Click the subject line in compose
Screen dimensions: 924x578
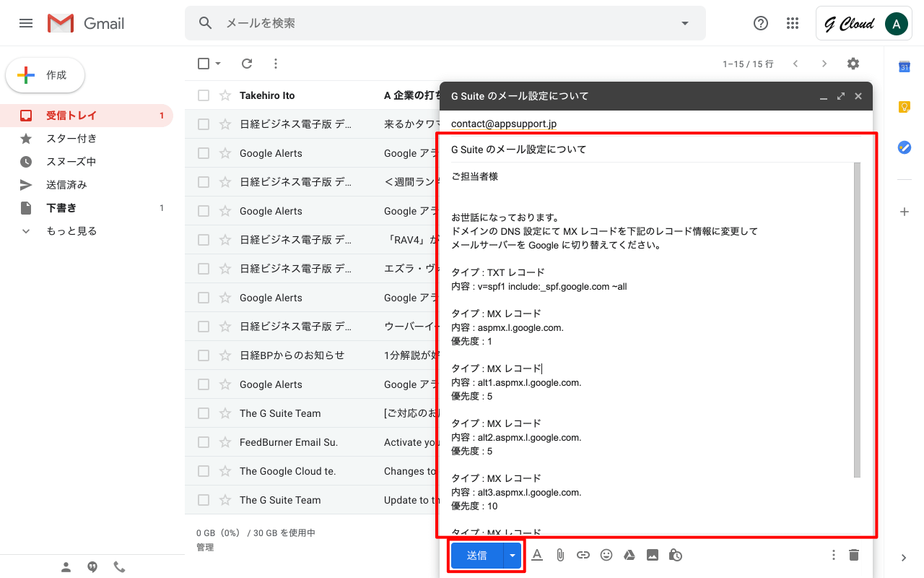pyautogui.click(x=656, y=150)
